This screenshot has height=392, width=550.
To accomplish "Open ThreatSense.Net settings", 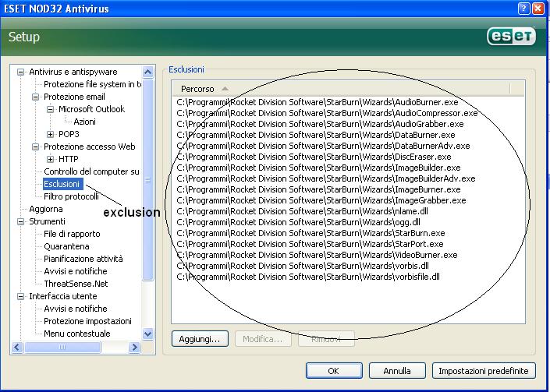I will [x=76, y=284].
